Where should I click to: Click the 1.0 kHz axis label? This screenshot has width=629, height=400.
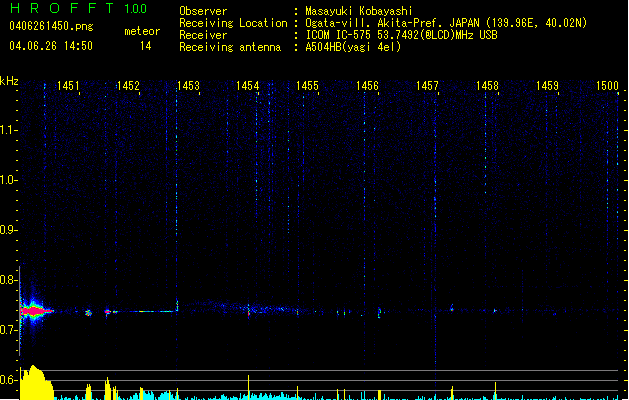coord(7,180)
